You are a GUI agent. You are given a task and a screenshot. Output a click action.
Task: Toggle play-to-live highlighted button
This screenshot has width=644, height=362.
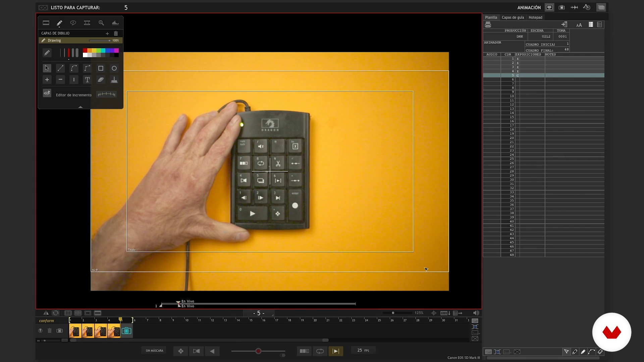(x=336, y=351)
